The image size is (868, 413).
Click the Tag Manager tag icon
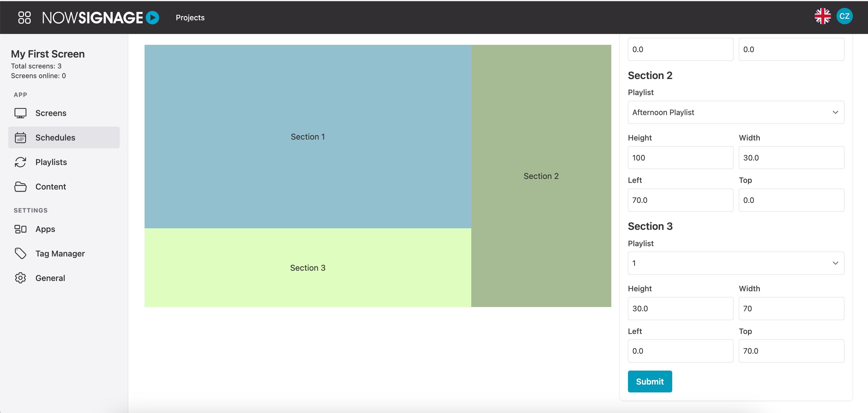[21, 253]
